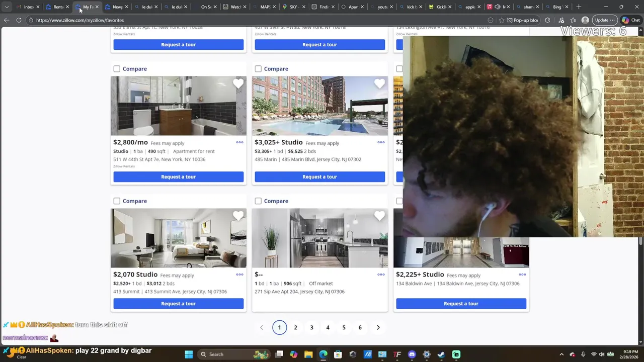Switch to the Bing browser tab
The image size is (644, 362).
pos(558,7)
